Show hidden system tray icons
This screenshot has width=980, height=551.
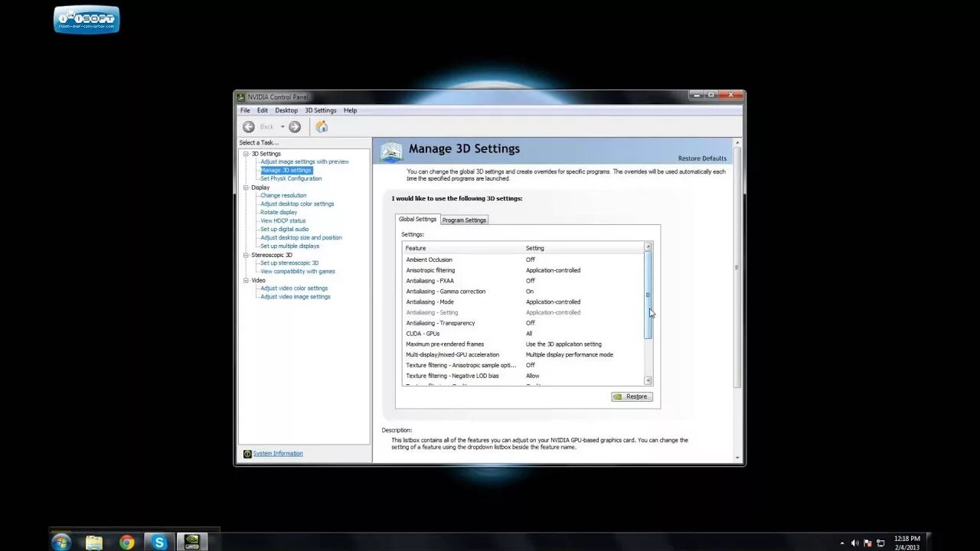point(842,543)
